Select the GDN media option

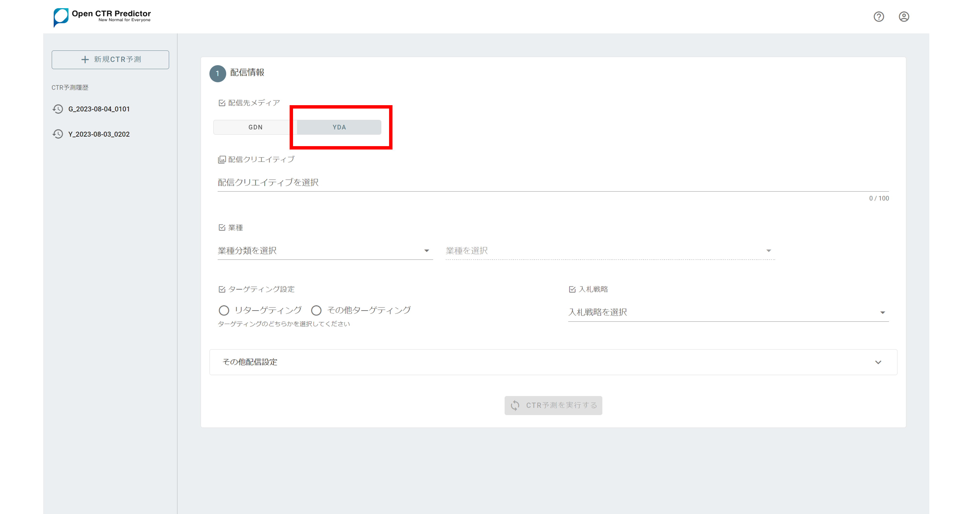pos(255,127)
